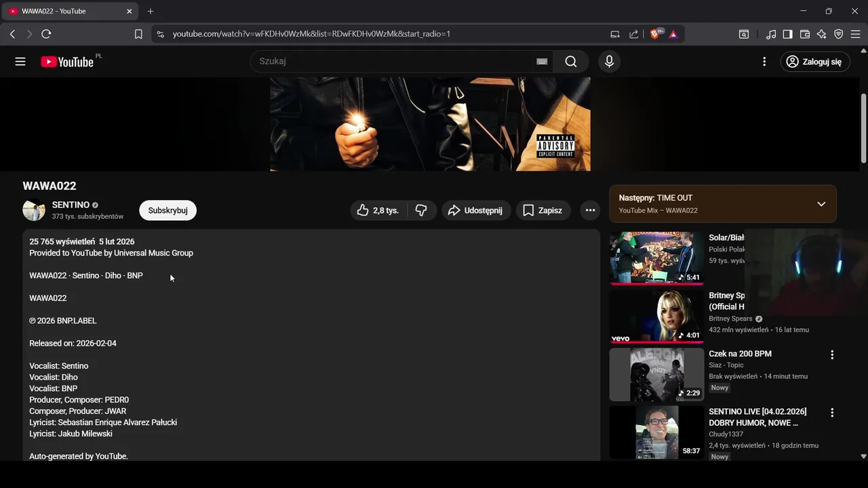Open the SENTINO channel avatar
This screenshot has height=488, width=868.
coord(34,210)
